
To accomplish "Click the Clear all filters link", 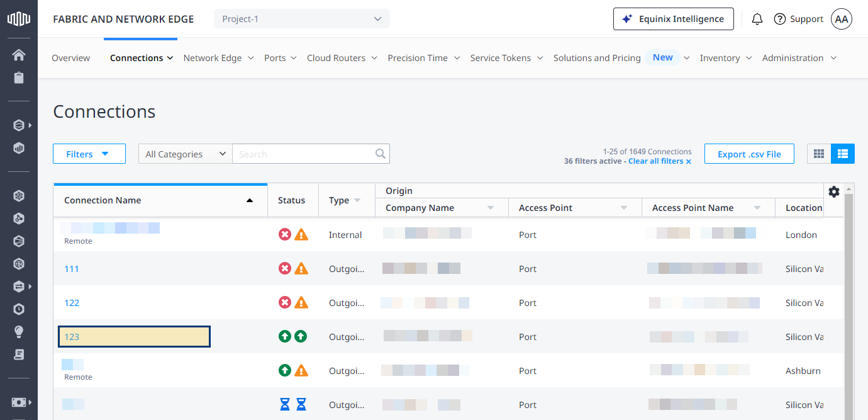I will pyautogui.click(x=660, y=161).
